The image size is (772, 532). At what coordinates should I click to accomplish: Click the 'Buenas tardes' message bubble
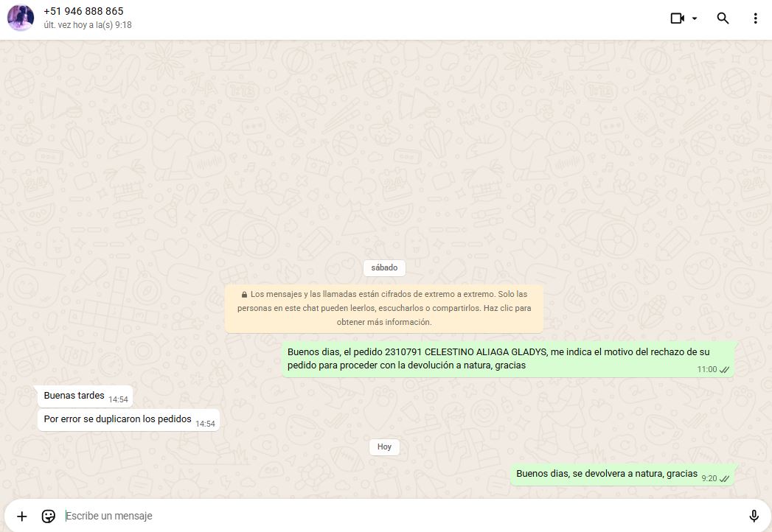pos(74,396)
